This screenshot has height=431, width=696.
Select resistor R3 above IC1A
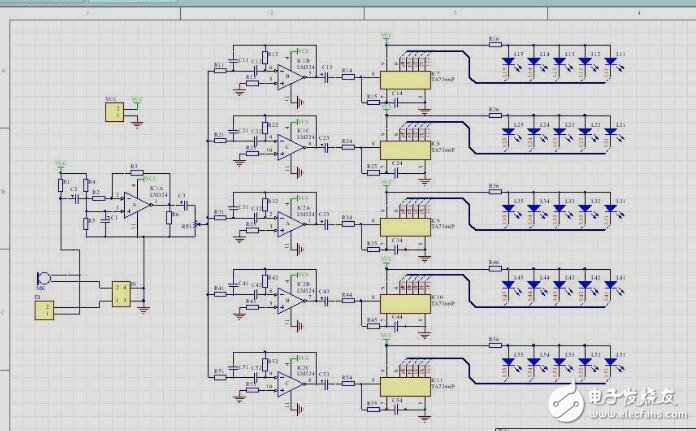pos(134,174)
